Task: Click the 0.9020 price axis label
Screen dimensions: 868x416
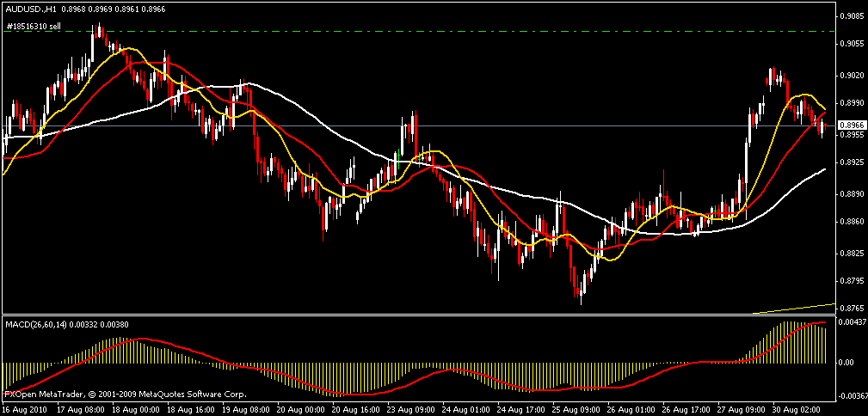Action: coord(852,76)
